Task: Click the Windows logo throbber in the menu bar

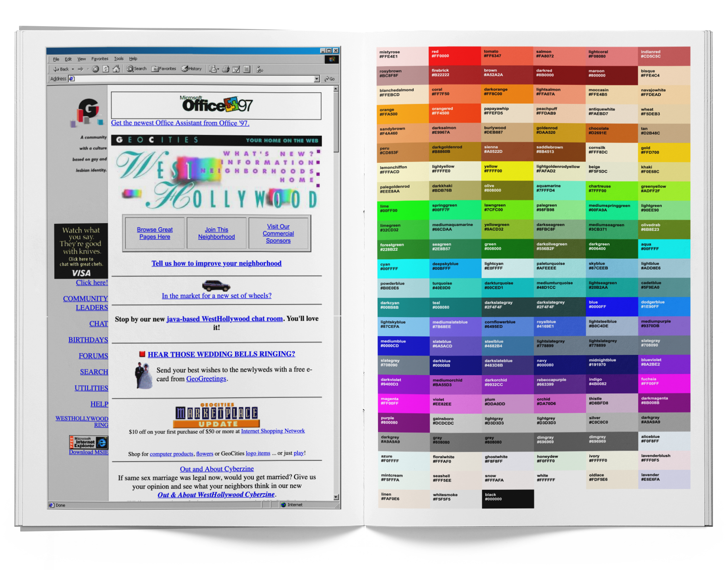Action: (x=332, y=59)
